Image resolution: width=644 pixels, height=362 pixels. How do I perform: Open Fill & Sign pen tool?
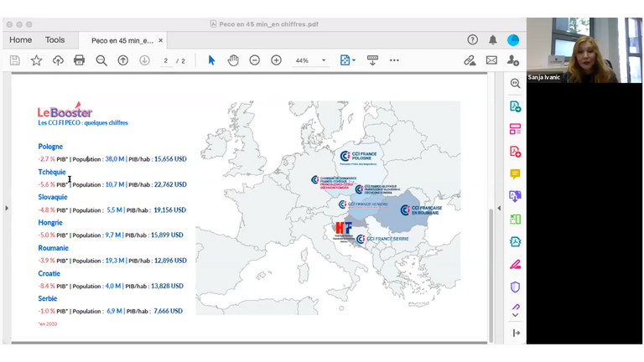click(515, 264)
